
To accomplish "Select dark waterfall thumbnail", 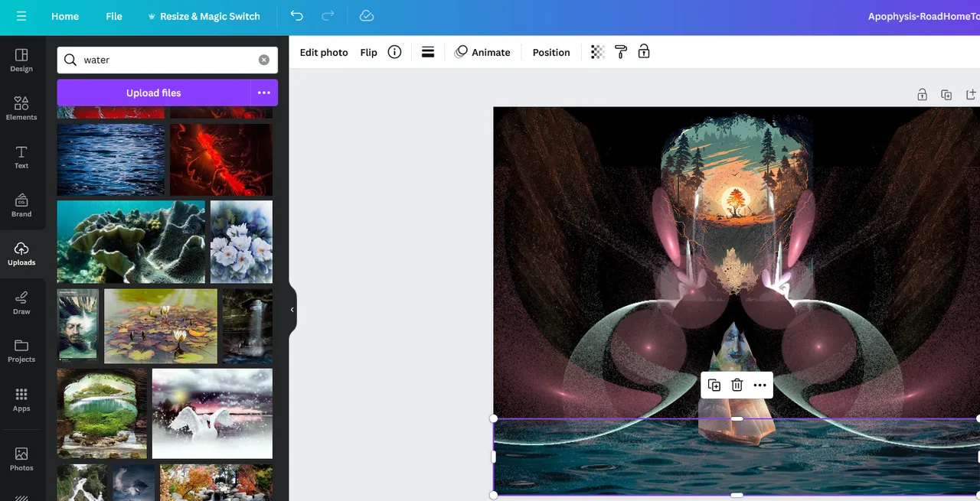I will (247, 326).
